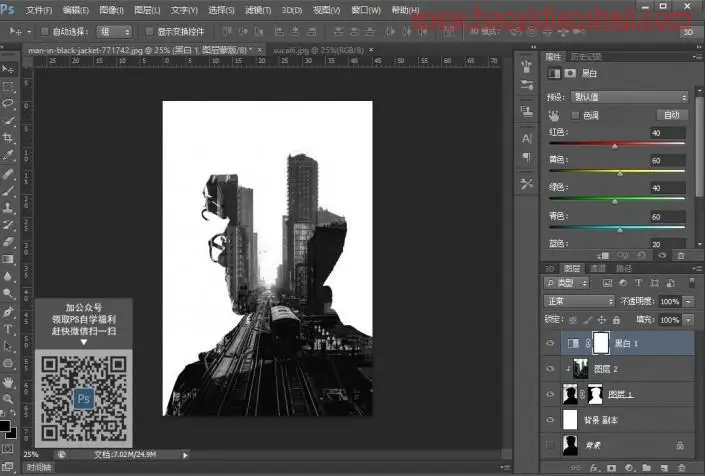The image size is (705, 476).
Task: Select the Eraser tool
Action: (x=8, y=242)
